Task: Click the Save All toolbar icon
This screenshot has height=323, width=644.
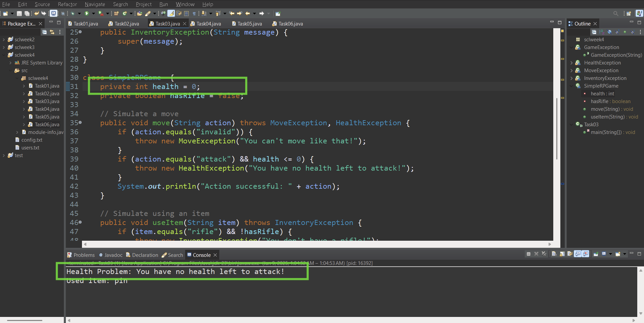Action: click(27, 13)
